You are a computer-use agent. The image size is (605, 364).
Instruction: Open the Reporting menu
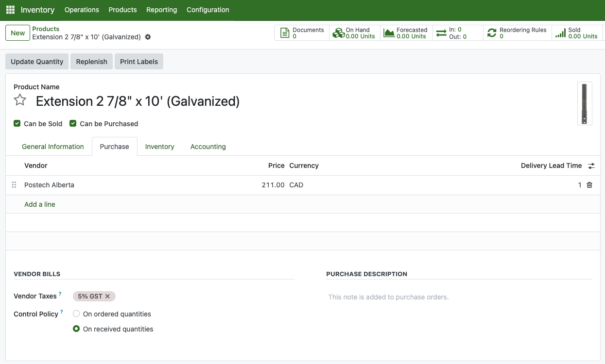click(x=161, y=10)
